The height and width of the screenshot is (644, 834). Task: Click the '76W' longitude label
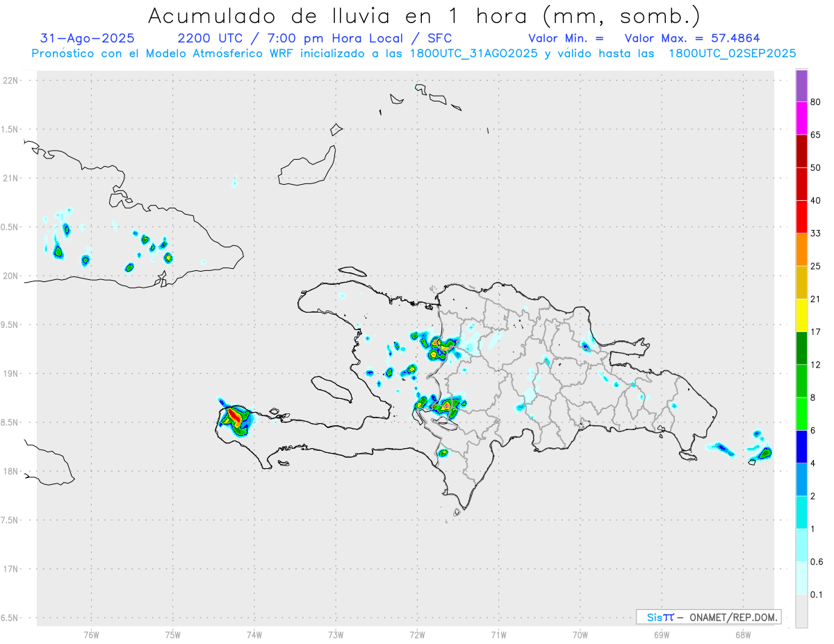[91, 635]
